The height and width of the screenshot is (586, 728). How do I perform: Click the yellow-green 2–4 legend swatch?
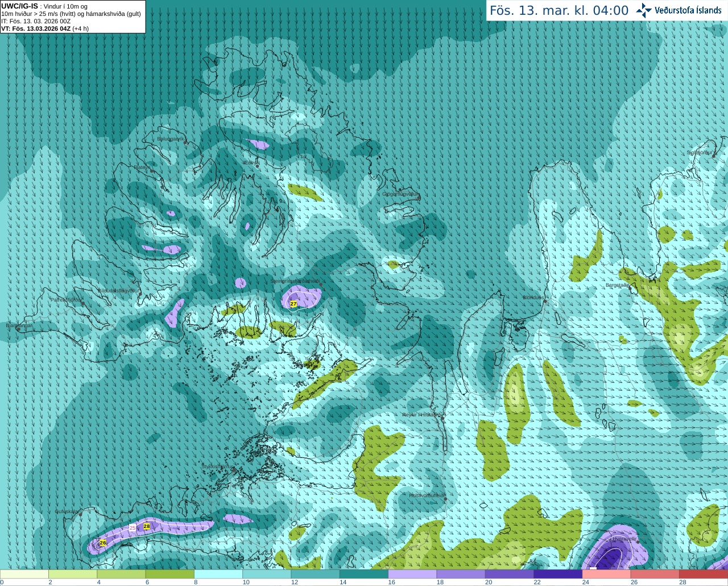pyautogui.click(x=73, y=574)
